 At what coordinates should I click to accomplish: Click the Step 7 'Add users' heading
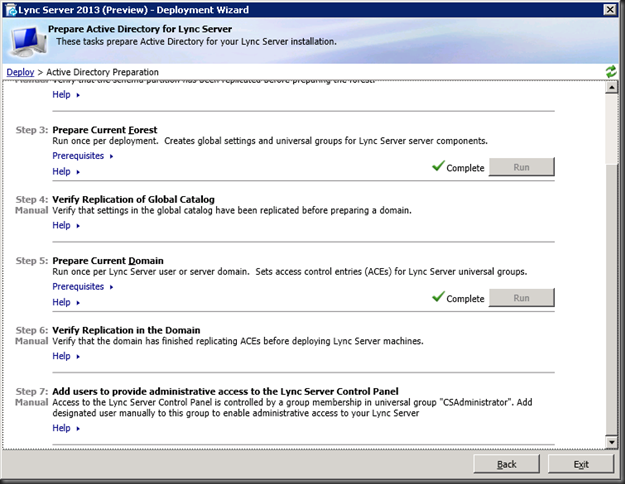tap(226, 392)
